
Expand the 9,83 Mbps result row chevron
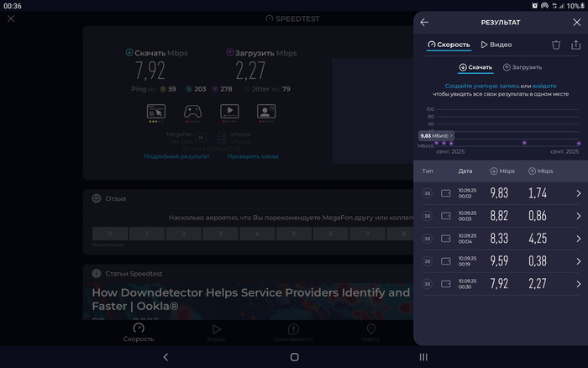point(578,193)
